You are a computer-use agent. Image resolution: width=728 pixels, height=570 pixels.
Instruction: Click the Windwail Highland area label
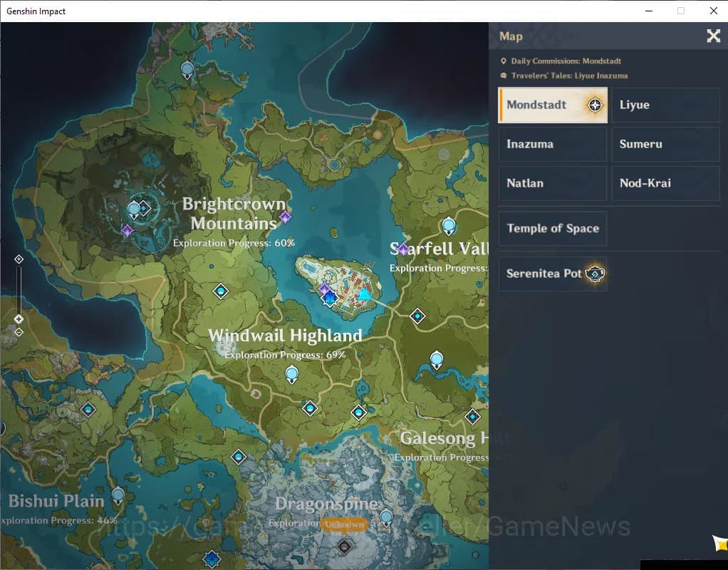click(285, 336)
